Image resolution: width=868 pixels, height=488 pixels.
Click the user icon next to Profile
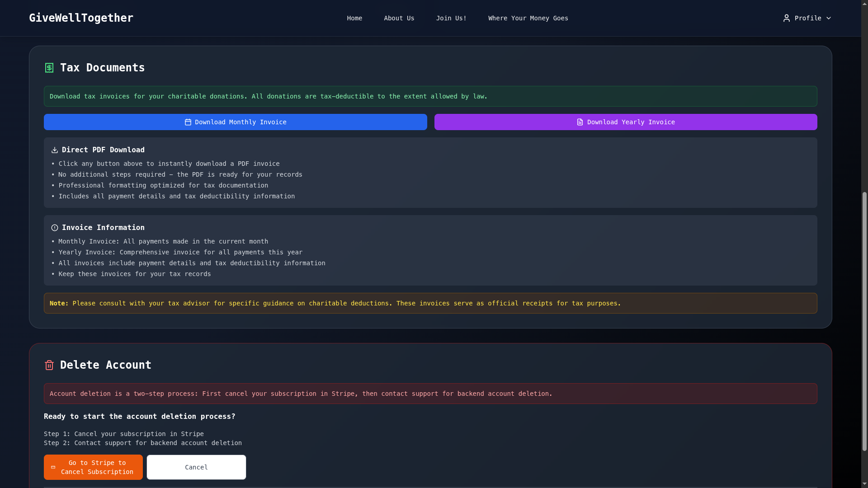787,18
